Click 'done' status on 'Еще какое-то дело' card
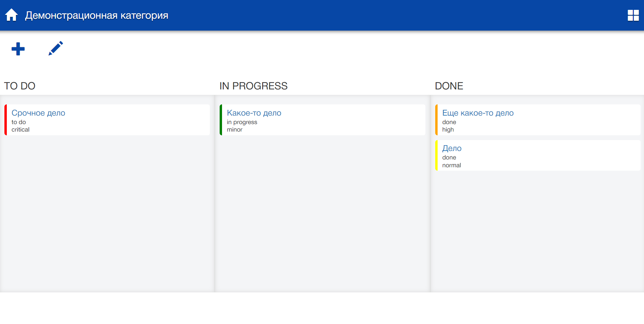Screen dimensions: 644x324 (x=449, y=122)
